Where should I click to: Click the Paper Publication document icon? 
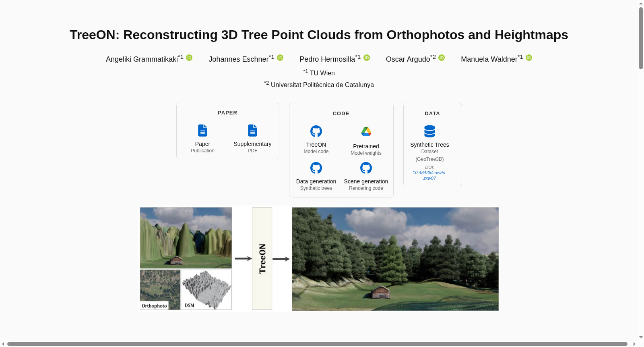coord(202,131)
